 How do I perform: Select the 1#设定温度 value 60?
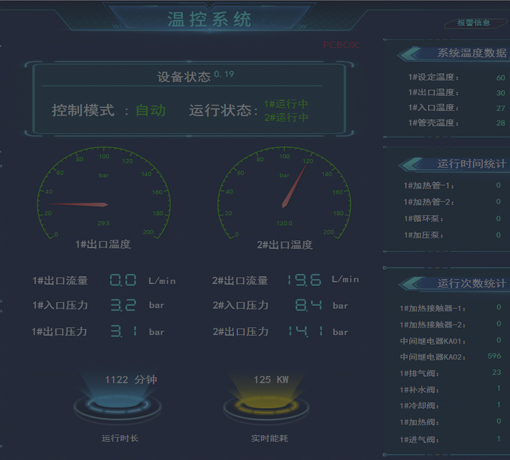click(501, 78)
